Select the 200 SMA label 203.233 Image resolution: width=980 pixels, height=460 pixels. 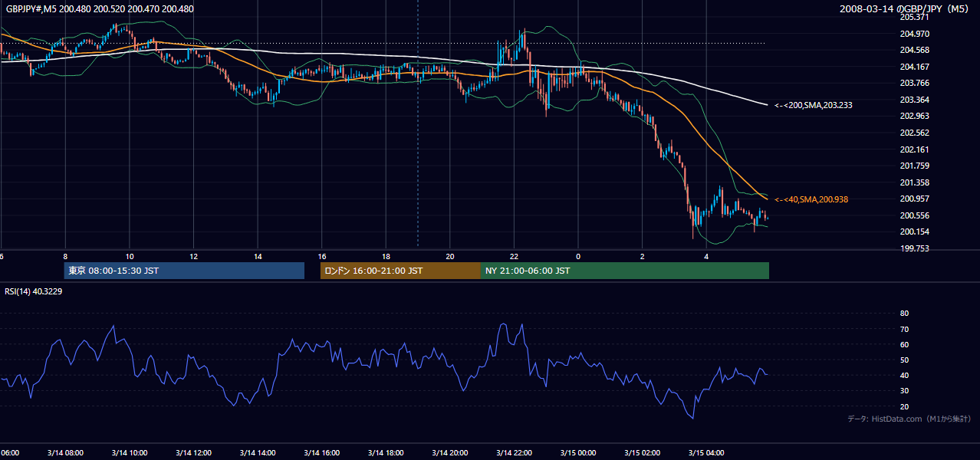pos(813,105)
